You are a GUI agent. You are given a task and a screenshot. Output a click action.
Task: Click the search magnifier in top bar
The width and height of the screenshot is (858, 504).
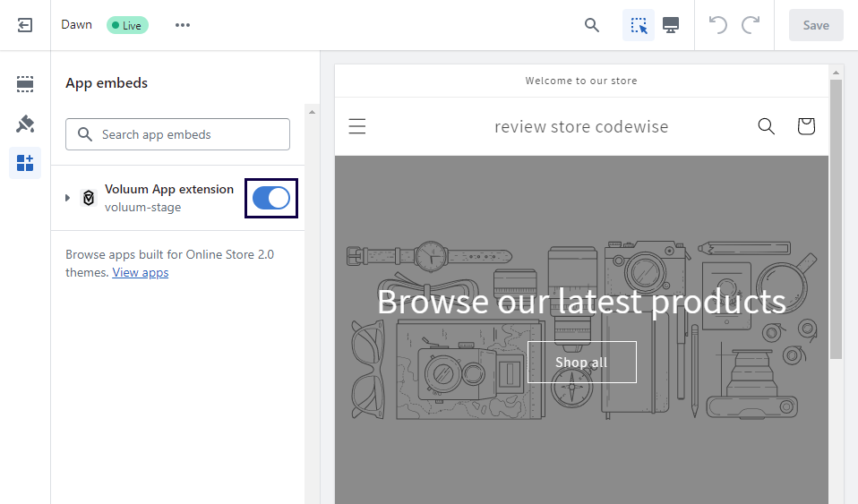tap(591, 25)
